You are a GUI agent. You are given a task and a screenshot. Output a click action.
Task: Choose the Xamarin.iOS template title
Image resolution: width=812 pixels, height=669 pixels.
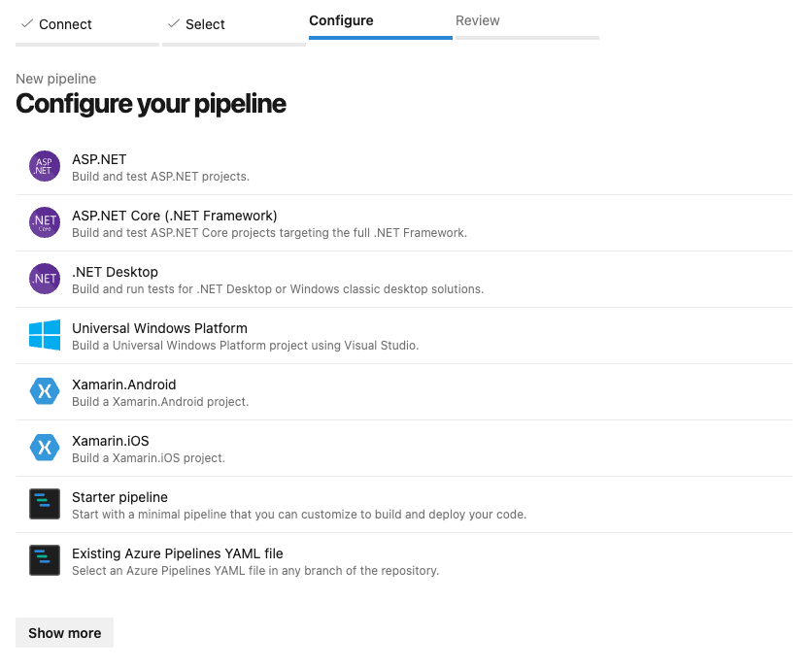[111, 441]
